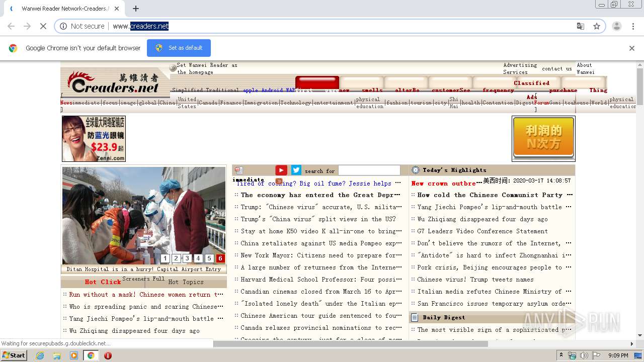Open the health navigation item
This screenshot has height=362, width=644.
point(470,103)
